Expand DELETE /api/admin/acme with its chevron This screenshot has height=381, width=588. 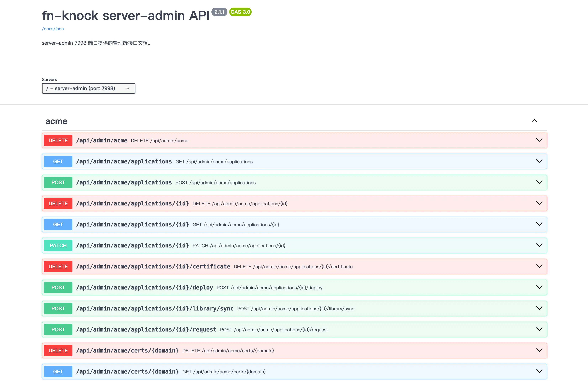point(539,140)
